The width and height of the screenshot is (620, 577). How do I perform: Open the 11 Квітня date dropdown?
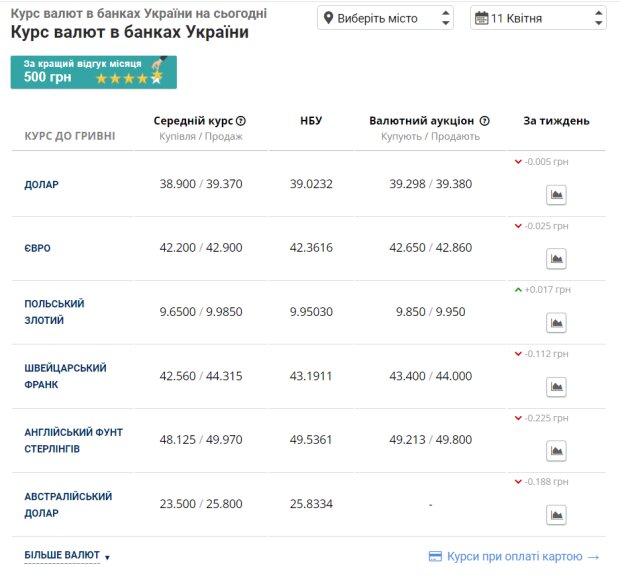tap(538, 18)
